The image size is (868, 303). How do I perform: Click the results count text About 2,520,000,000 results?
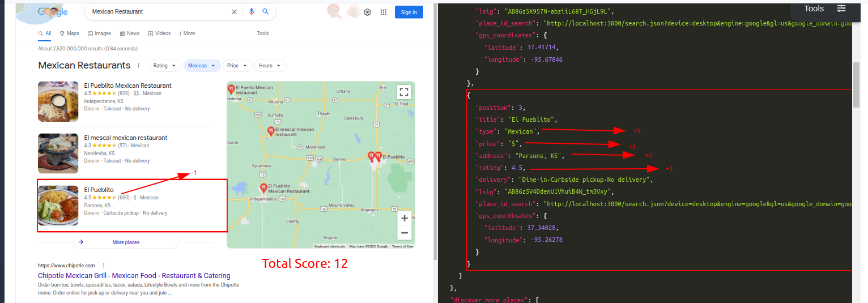(88, 49)
